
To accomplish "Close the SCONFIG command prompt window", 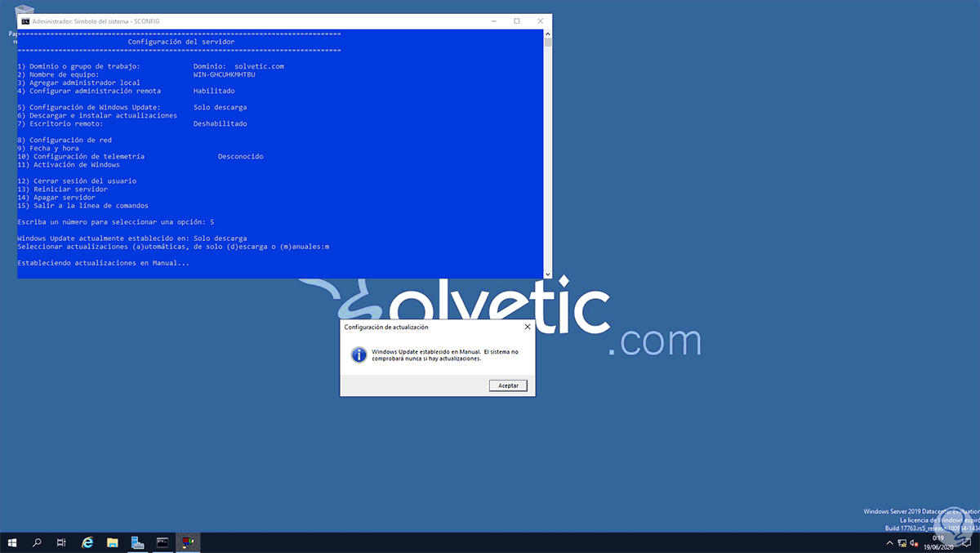I will pos(540,20).
